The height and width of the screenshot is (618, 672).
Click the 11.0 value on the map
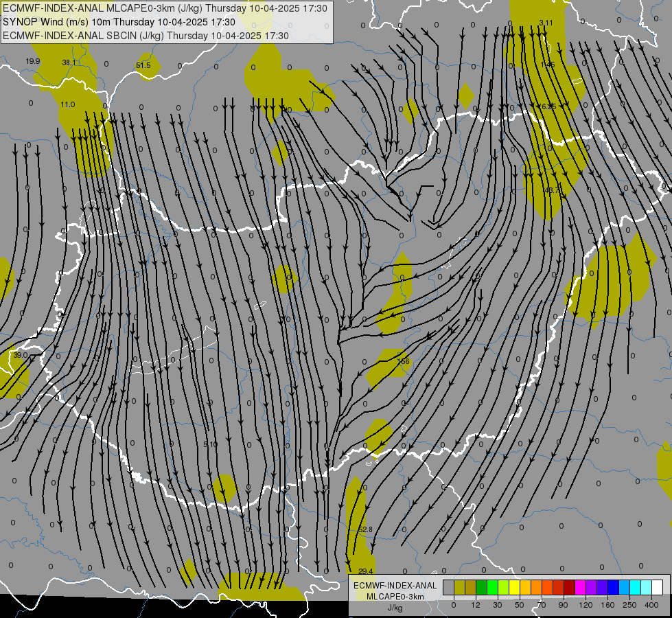pos(68,104)
